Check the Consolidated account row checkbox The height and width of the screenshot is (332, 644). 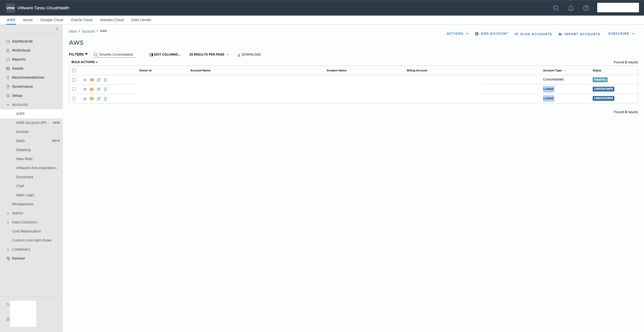(74, 80)
